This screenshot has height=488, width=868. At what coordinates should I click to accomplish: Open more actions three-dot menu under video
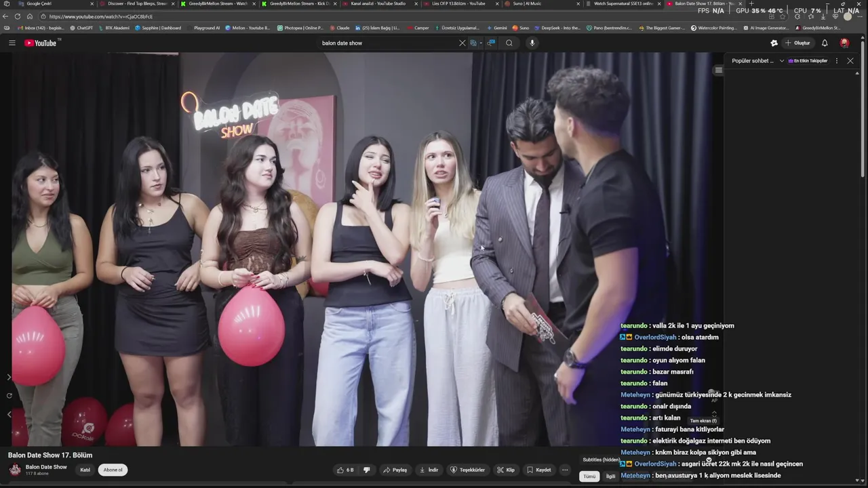(x=565, y=470)
